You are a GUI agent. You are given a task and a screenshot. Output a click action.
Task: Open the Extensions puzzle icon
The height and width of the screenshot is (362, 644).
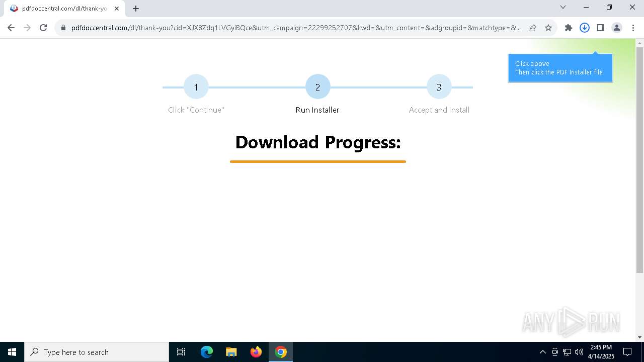[x=569, y=28]
